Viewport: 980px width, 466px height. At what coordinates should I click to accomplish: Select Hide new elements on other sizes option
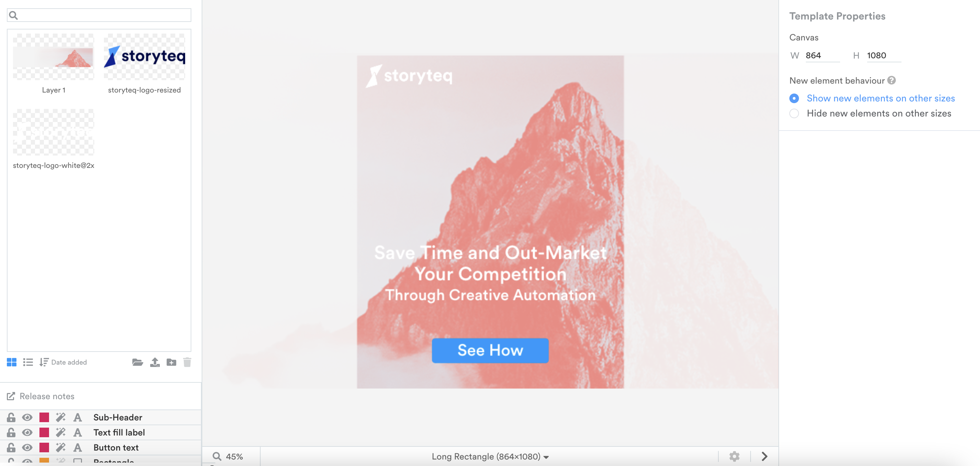[x=794, y=113]
